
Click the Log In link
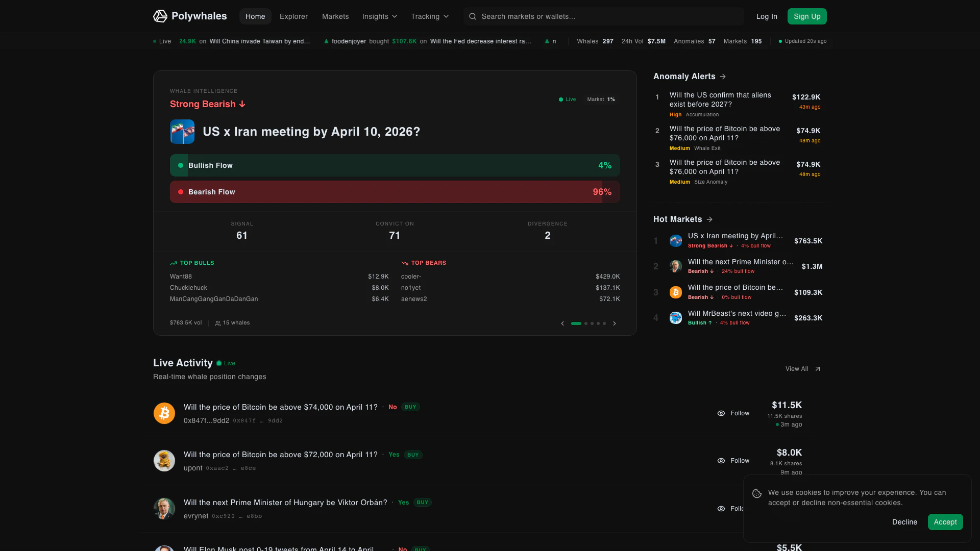767,16
